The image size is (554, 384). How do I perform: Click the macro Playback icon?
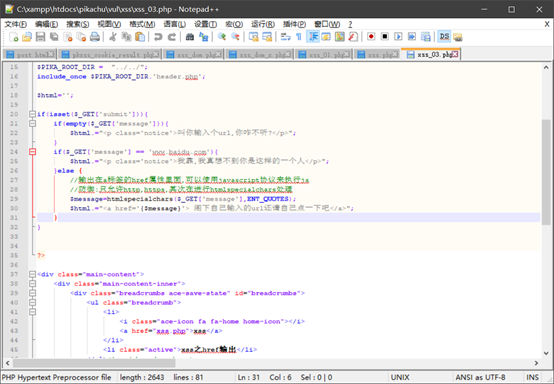tap(398, 37)
